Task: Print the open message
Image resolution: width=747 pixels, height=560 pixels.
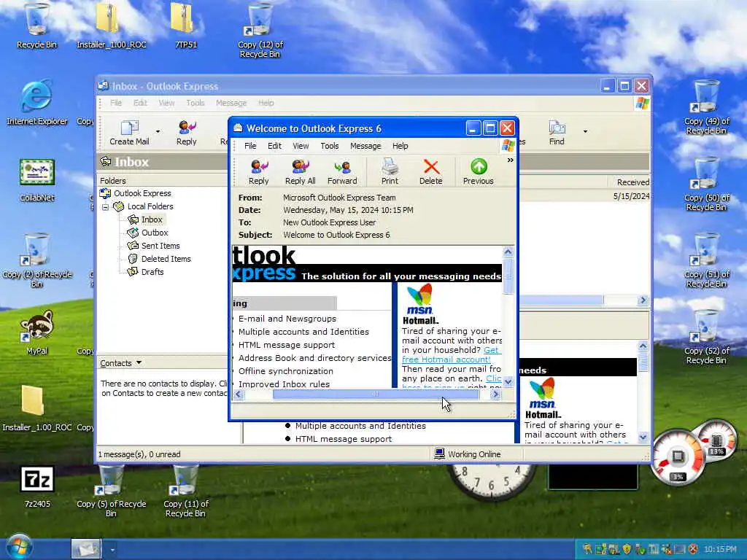Action: pyautogui.click(x=390, y=172)
